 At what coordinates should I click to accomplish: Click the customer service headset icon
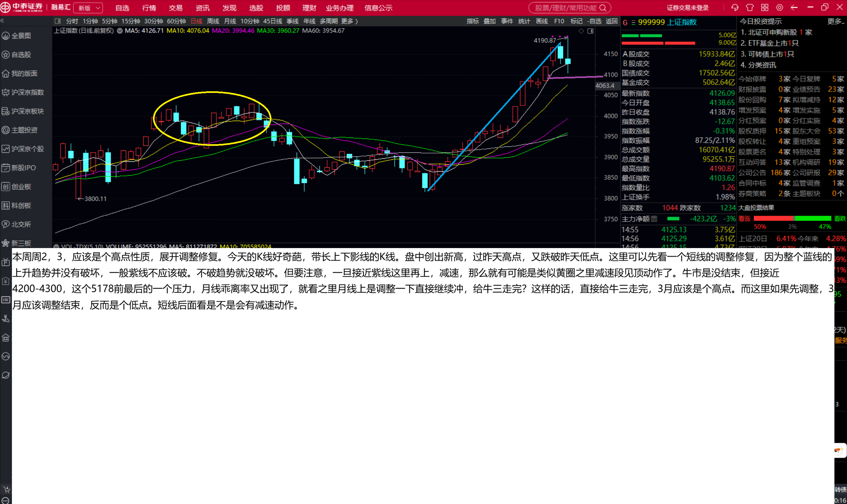(734, 8)
